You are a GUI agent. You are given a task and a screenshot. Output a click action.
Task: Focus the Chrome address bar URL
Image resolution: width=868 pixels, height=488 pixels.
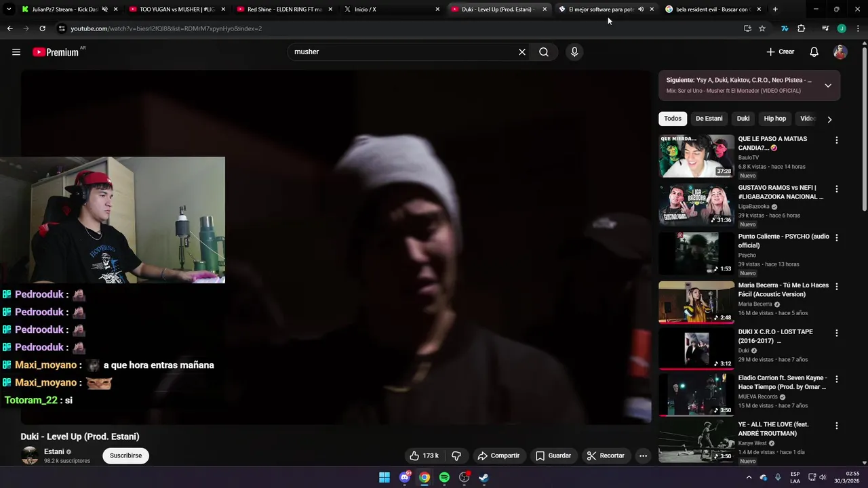166,28
